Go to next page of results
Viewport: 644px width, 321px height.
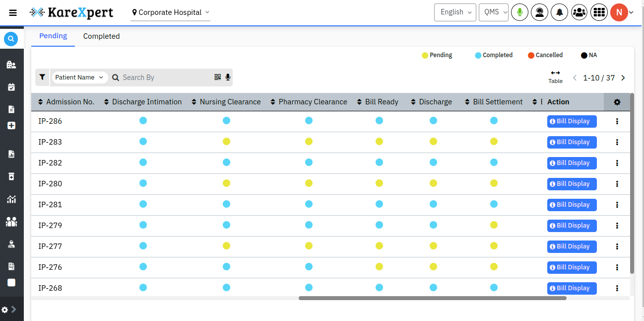[x=623, y=78]
